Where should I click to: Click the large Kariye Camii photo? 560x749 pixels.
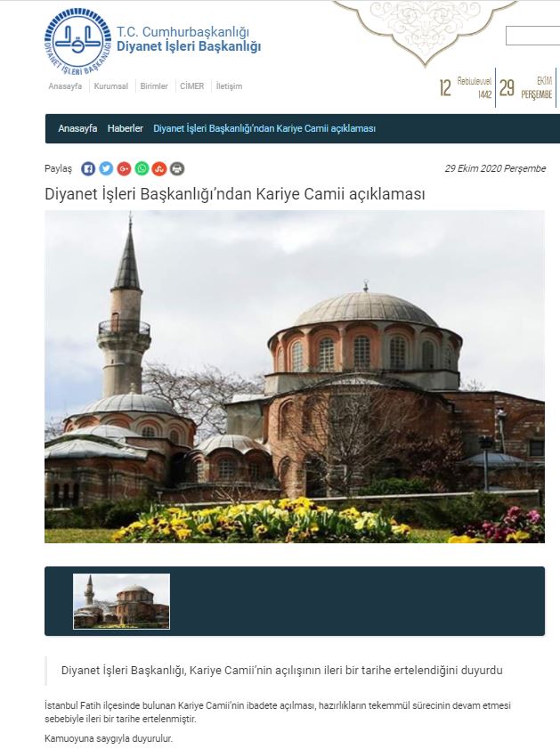click(x=295, y=377)
